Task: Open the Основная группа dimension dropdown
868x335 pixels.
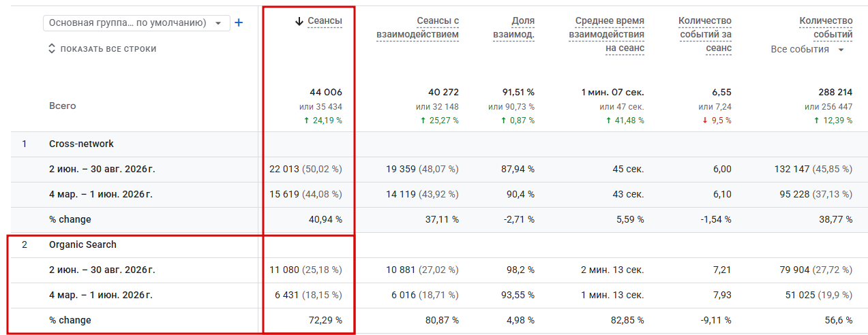Action: coord(136,22)
